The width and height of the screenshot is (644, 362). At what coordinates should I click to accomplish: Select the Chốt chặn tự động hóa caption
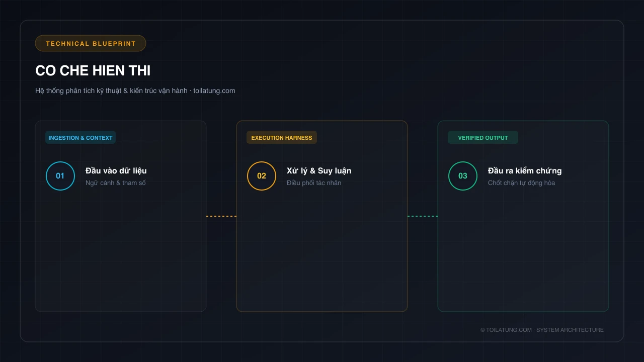[x=521, y=183]
